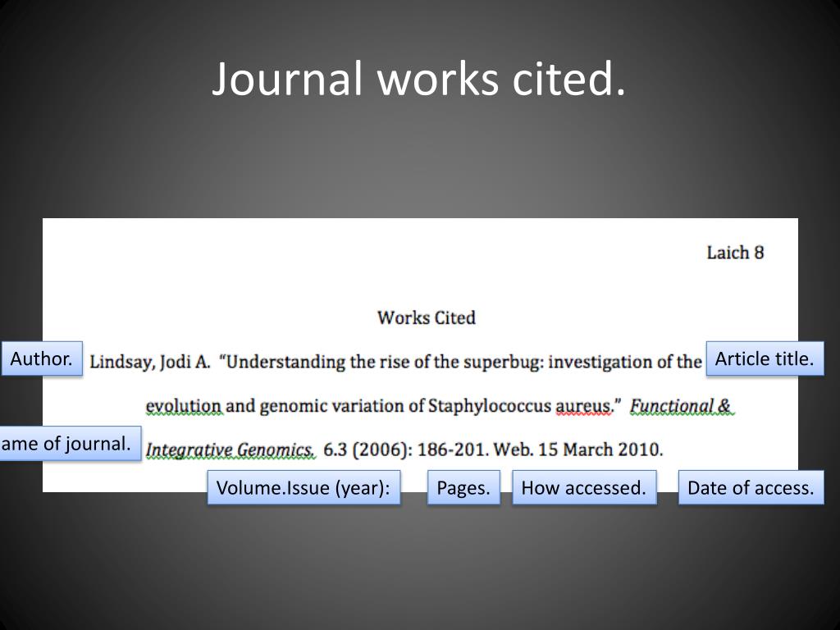Click the 'Works Cited' heading
Viewport: 840px width, 630px height.
pyautogui.click(x=427, y=317)
